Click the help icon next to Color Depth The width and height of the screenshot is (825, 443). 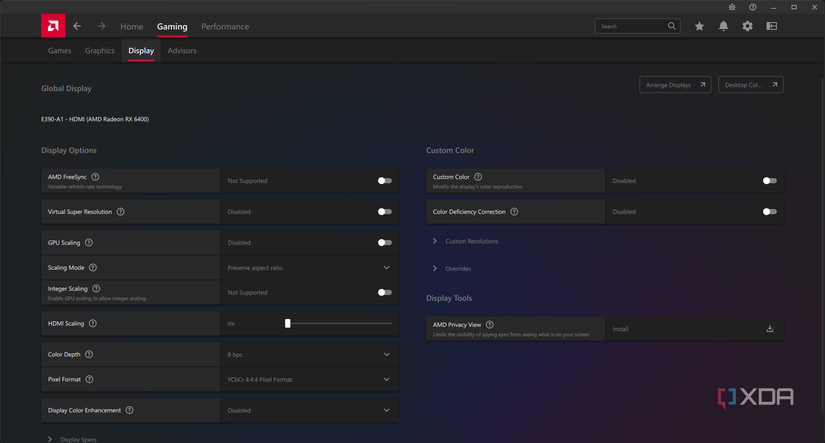click(x=89, y=354)
